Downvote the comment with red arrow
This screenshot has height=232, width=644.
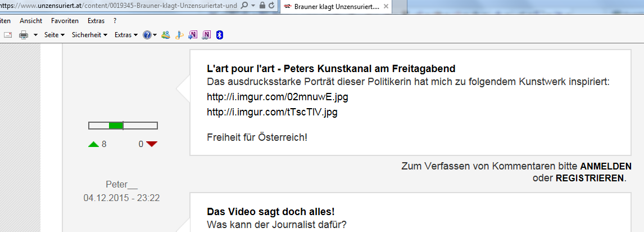click(152, 144)
